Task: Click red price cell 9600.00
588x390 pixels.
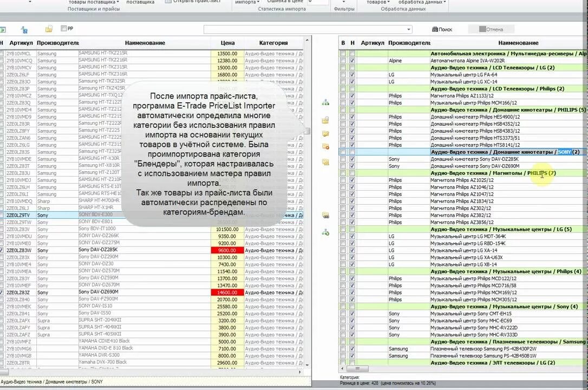Action: click(x=227, y=250)
